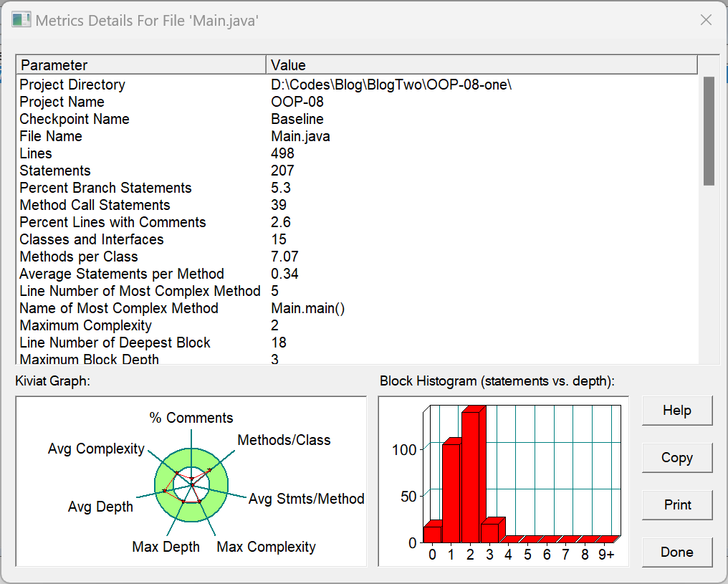
Task: Select Name of Most Complex Method row
Action: click(x=357, y=308)
